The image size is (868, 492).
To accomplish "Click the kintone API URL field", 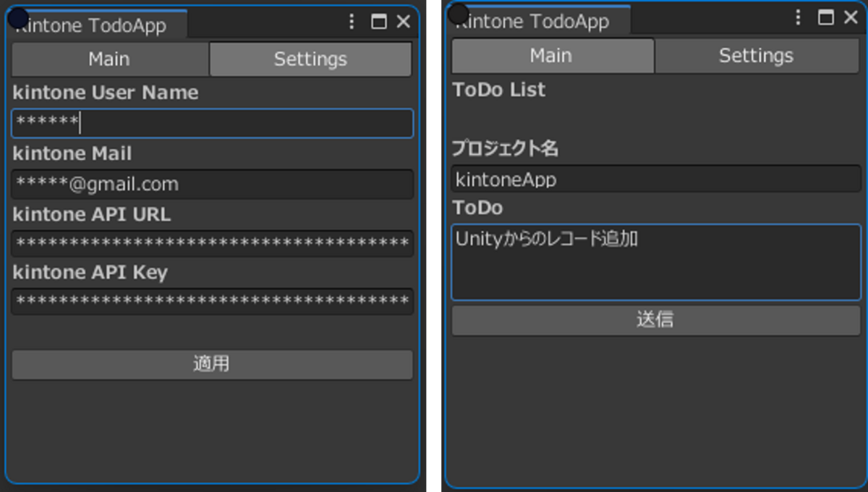I will click(x=212, y=244).
